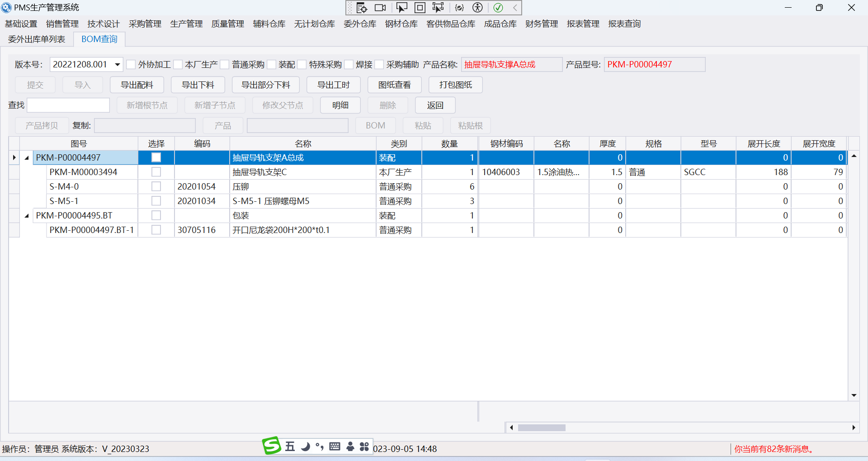The width and height of the screenshot is (868, 461).
Task: Select the BOM查询 tab
Action: click(x=99, y=39)
